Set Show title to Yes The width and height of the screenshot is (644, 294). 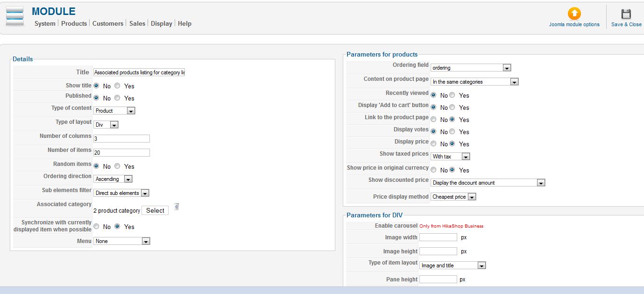coord(117,86)
